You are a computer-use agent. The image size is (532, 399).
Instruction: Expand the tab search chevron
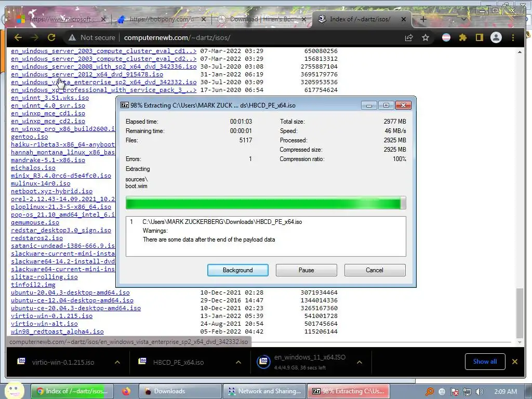pyautogui.click(x=464, y=19)
